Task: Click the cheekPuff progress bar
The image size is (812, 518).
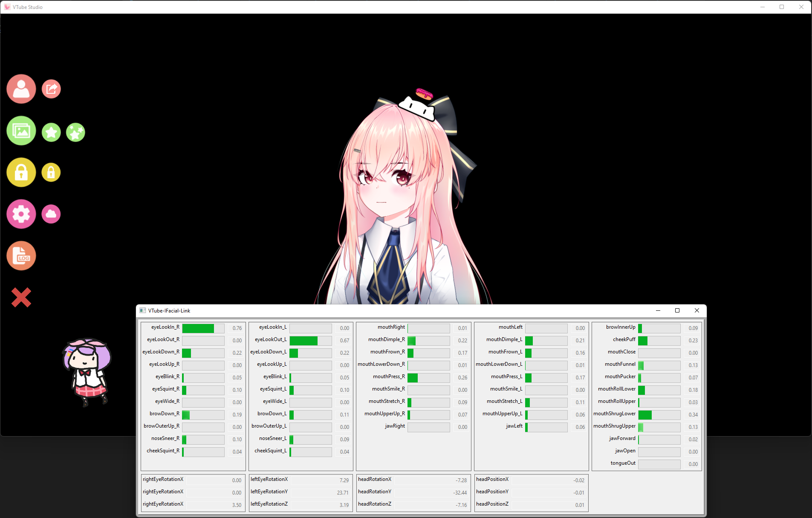Action: [x=659, y=341]
